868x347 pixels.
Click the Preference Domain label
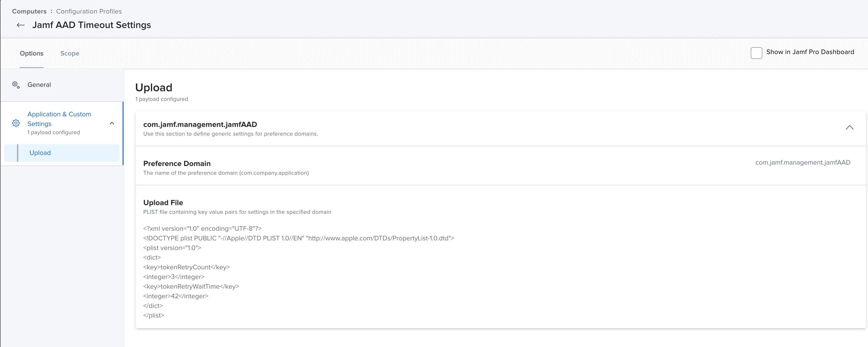click(177, 164)
